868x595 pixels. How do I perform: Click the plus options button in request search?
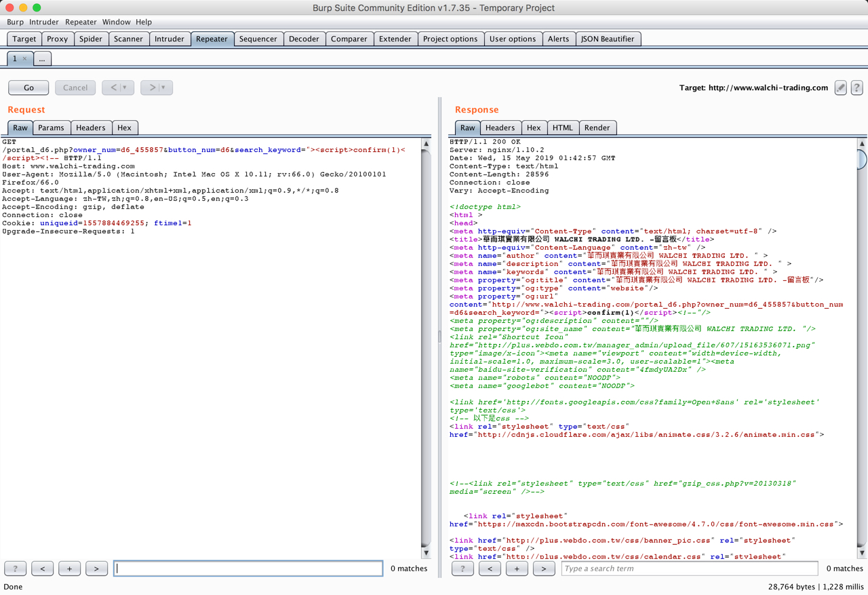pos(69,569)
